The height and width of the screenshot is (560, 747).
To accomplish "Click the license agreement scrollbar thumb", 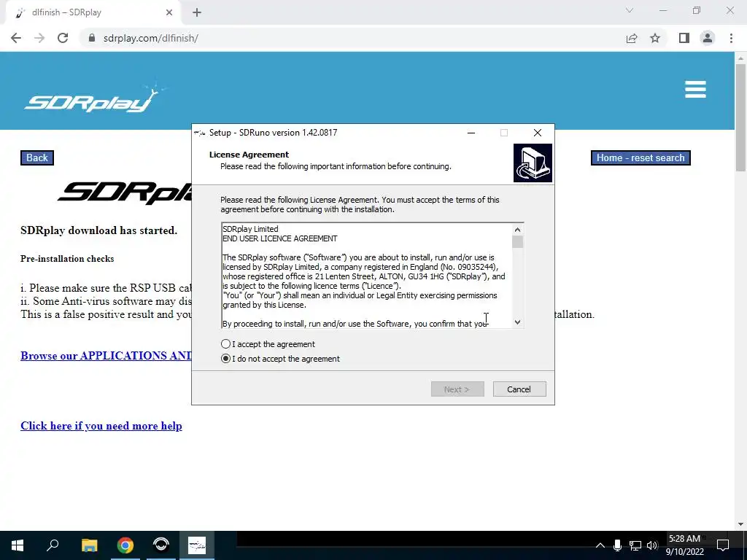I will [x=517, y=242].
